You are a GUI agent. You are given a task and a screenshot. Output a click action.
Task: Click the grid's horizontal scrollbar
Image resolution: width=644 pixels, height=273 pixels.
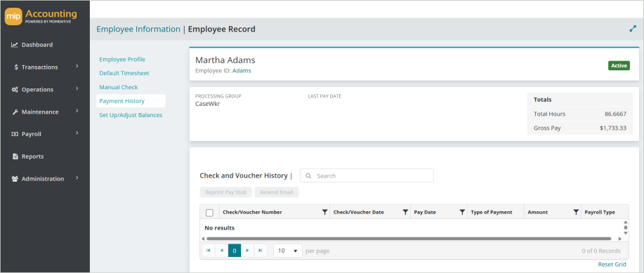pos(409,239)
